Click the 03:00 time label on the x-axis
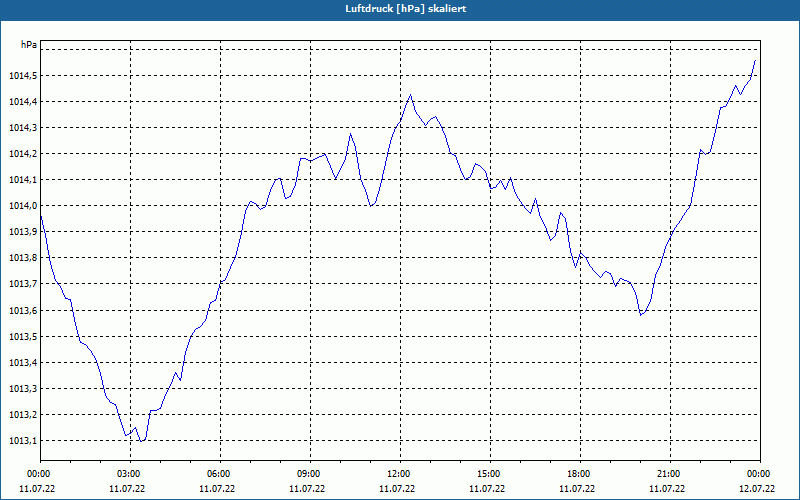Image resolution: width=800 pixels, height=500 pixels. (x=129, y=474)
